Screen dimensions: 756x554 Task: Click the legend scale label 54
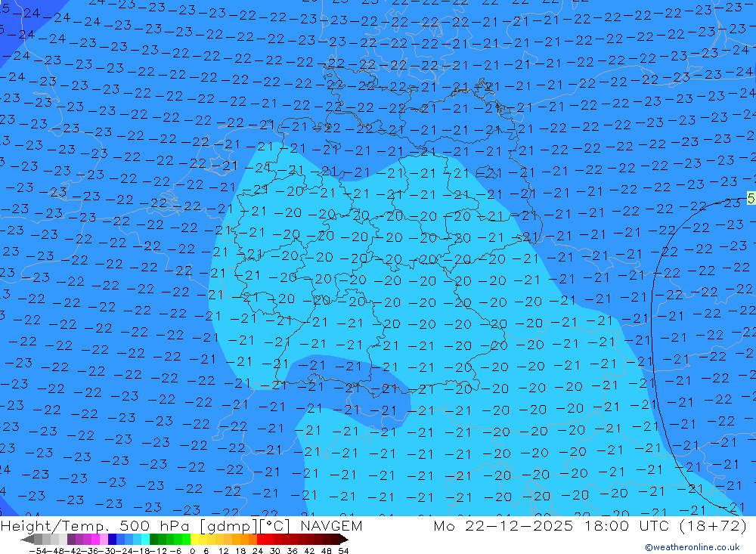click(x=343, y=551)
